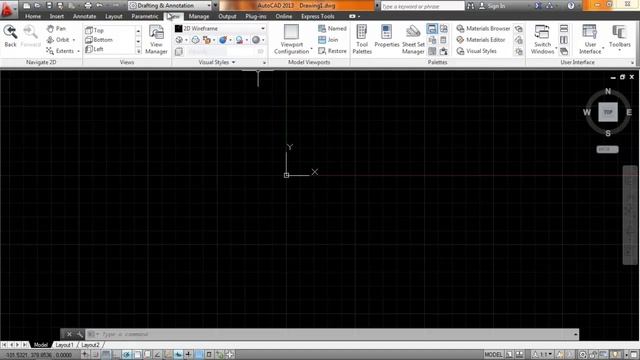Expand the Orbit dropdown arrow
640x360 pixels.
point(74,40)
